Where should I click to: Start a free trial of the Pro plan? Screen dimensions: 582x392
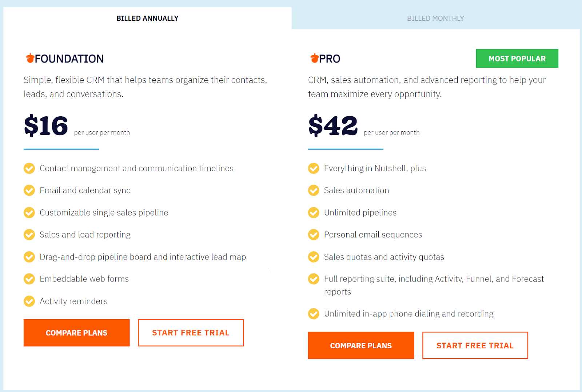pos(475,345)
